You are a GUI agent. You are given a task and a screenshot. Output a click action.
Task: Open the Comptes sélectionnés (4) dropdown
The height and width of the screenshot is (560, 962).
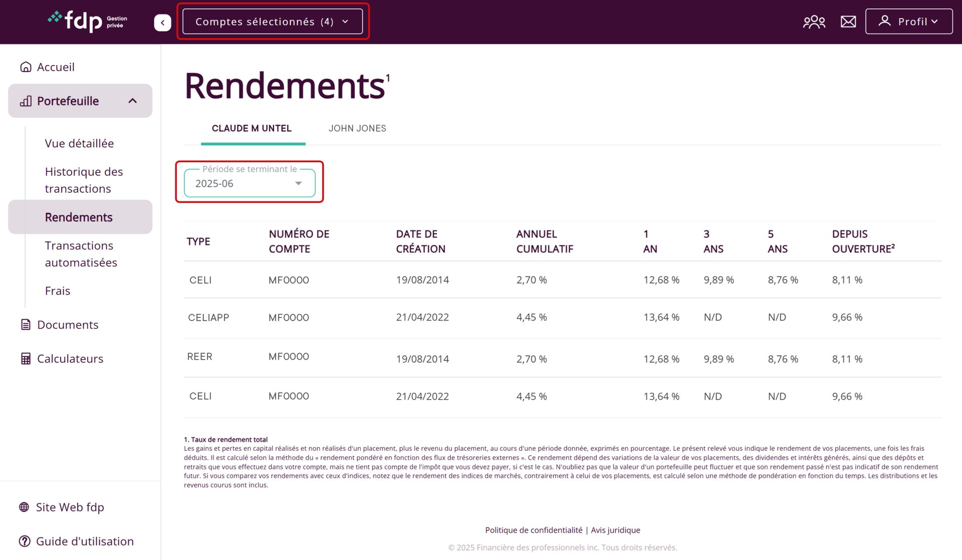[x=272, y=22]
